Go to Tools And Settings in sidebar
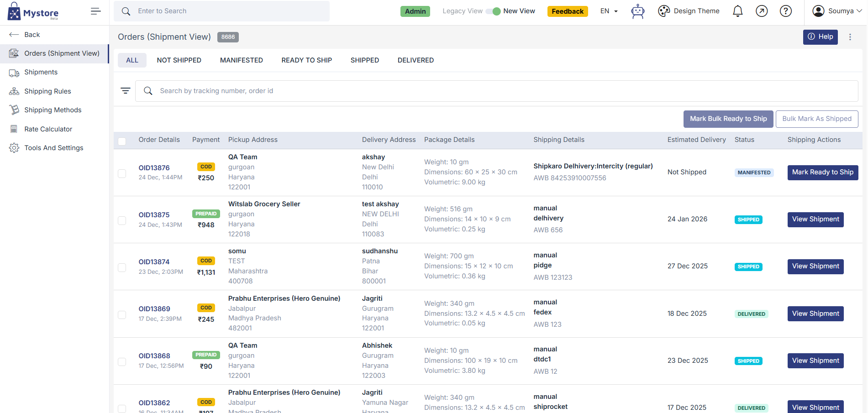 point(53,148)
